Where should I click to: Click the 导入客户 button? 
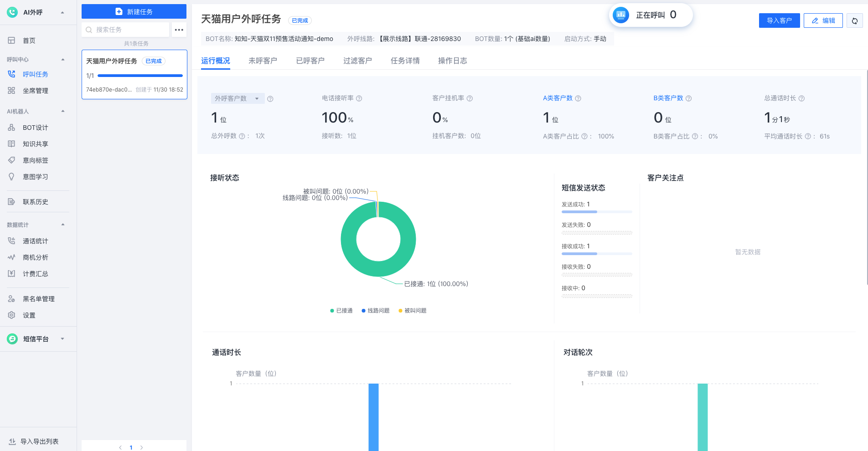pos(779,20)
